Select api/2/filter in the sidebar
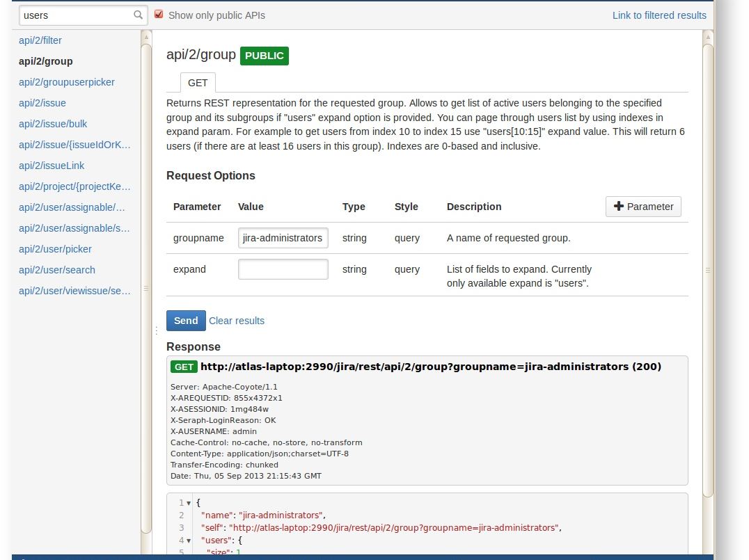This screenshot has width=749, height=560. [x=40, y=40]
